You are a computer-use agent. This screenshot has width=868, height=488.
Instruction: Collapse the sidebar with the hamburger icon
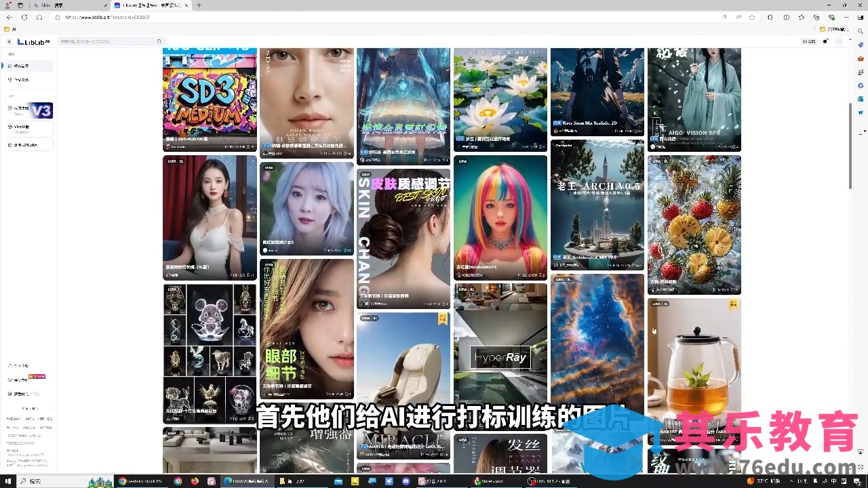point(9,42)
